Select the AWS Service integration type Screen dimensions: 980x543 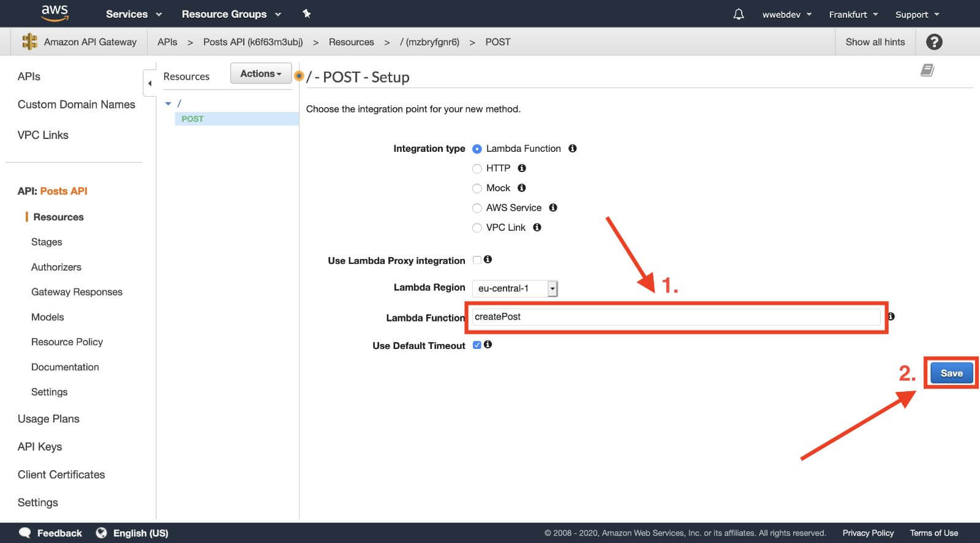coord(477,208)
